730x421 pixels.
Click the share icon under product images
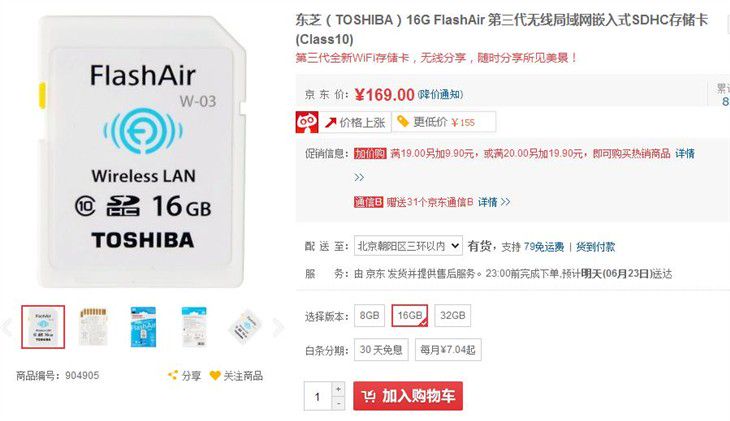pos(173,375)
